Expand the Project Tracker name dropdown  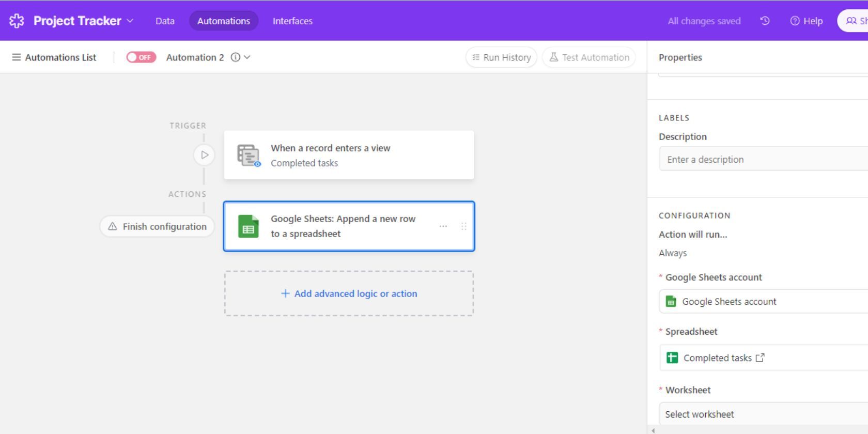click(x=130, y=21)
